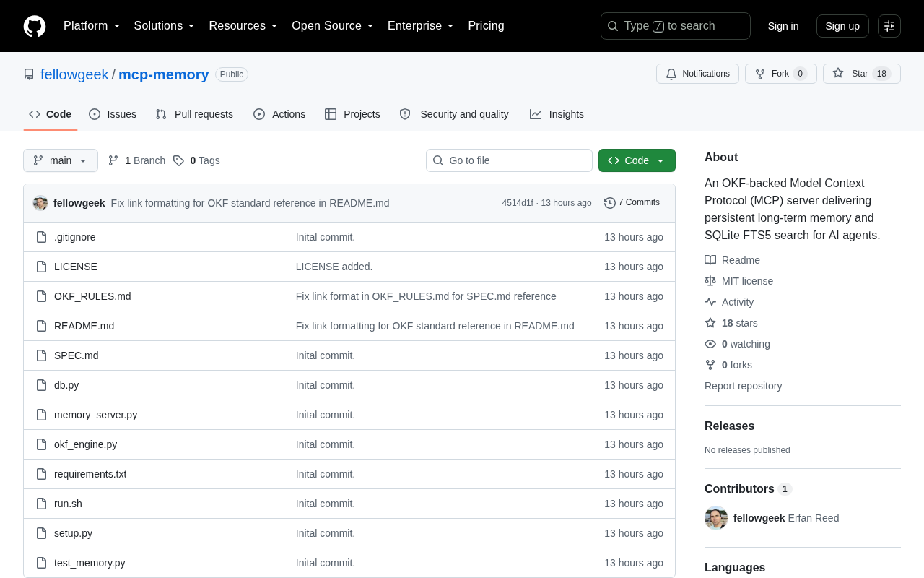Open the SPEC.md file
This screenshot has height=578, width=924.
point(77,355)
